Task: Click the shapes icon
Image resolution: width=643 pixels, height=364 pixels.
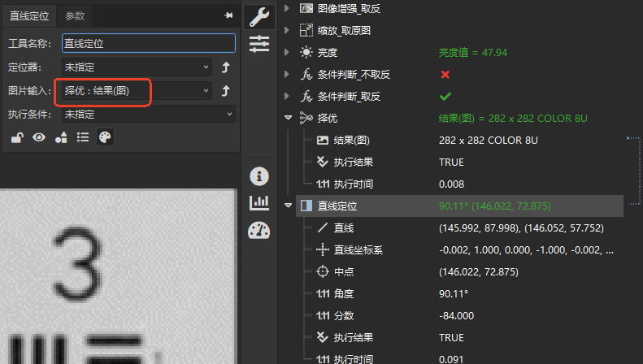Action: (x=61, y=137)
